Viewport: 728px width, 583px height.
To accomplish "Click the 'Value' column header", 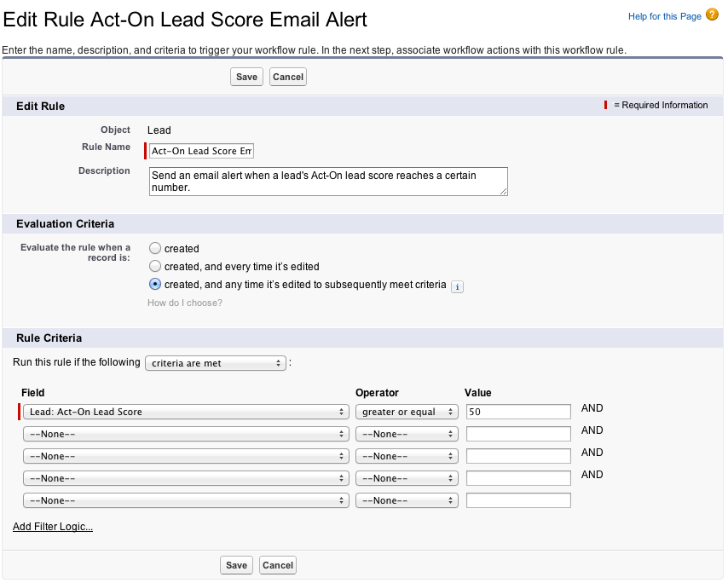I will point(477,393).
